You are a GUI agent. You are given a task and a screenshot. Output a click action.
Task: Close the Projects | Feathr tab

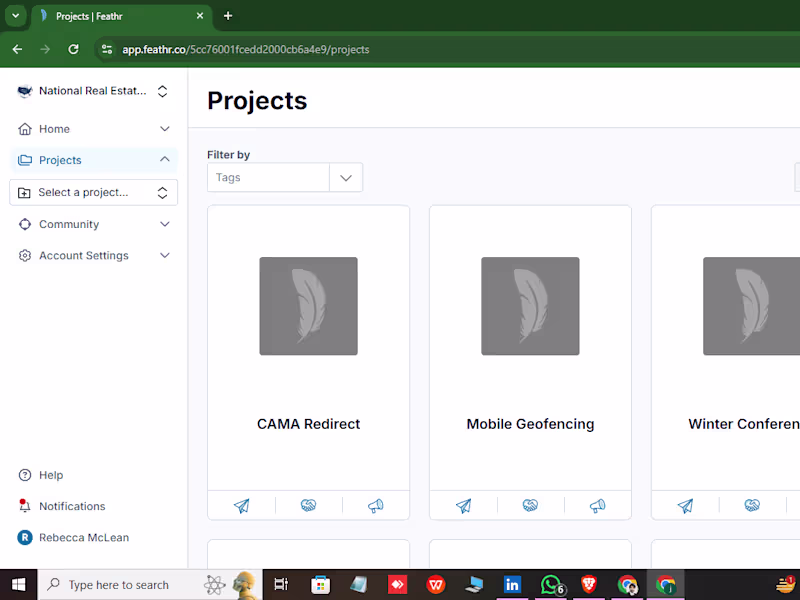coord(200,16)
